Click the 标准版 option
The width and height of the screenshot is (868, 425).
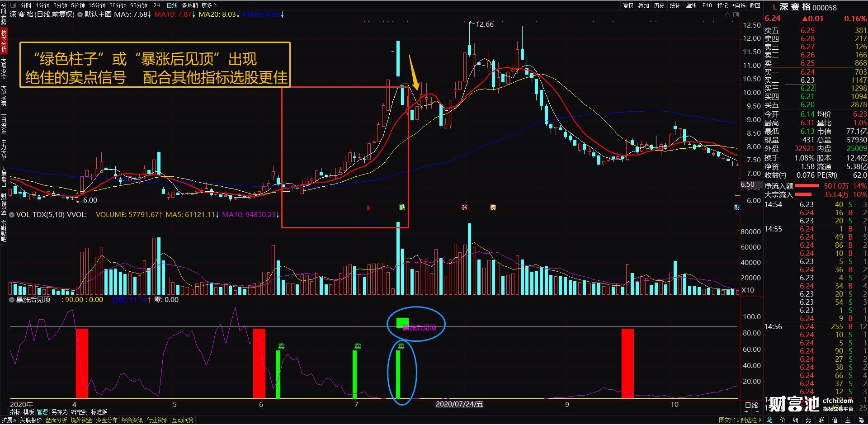point(99,412)
